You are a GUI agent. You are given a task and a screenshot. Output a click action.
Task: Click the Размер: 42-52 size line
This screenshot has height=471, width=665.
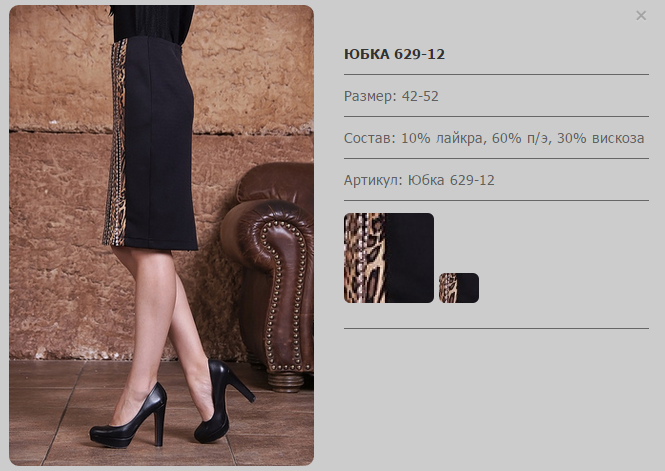391,96
